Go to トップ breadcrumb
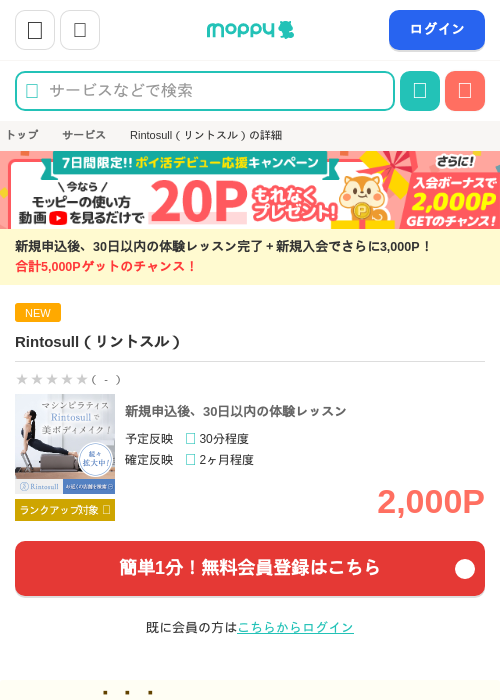The height and width of the screenshot is (700, 500). coord(22,135)
